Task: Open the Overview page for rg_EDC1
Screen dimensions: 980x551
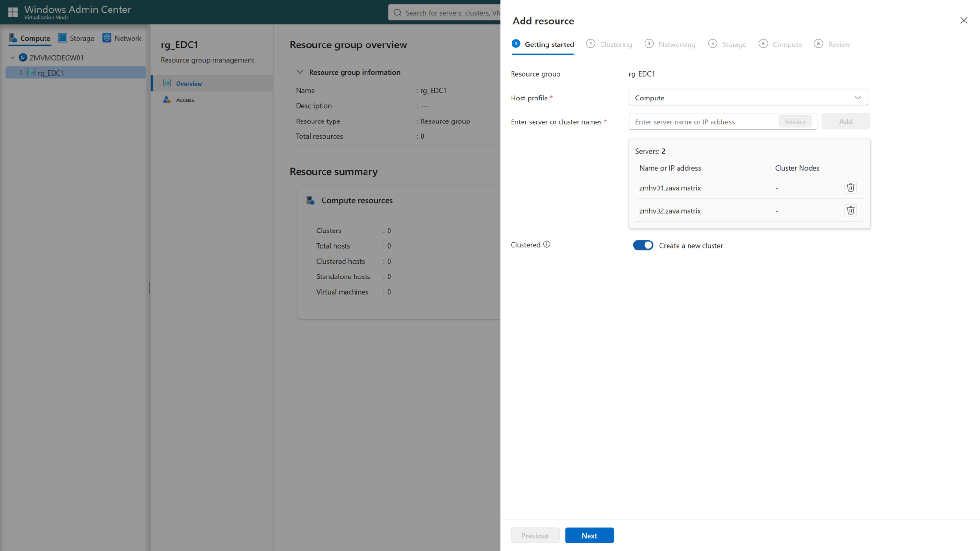Action: (x=189, y=83)
